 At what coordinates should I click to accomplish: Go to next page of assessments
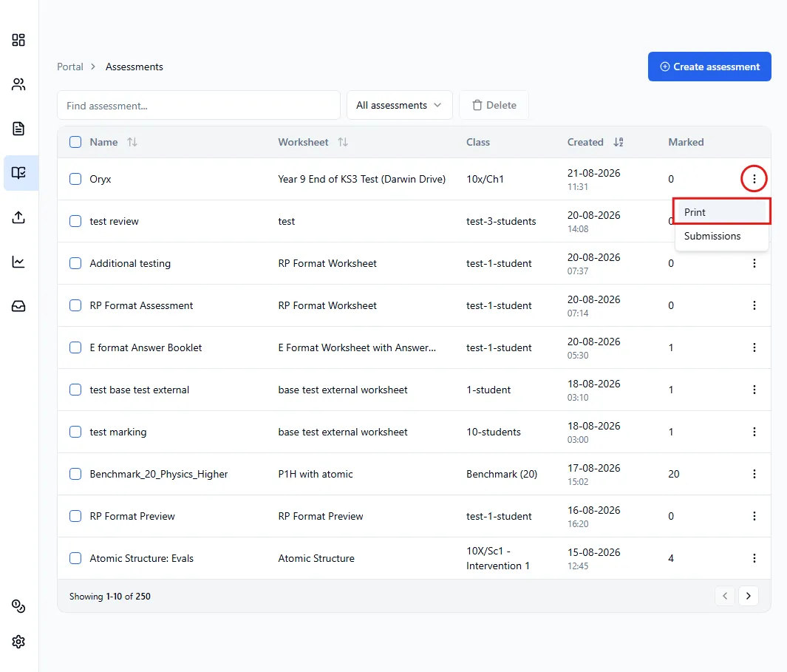(x=749, y=596)
